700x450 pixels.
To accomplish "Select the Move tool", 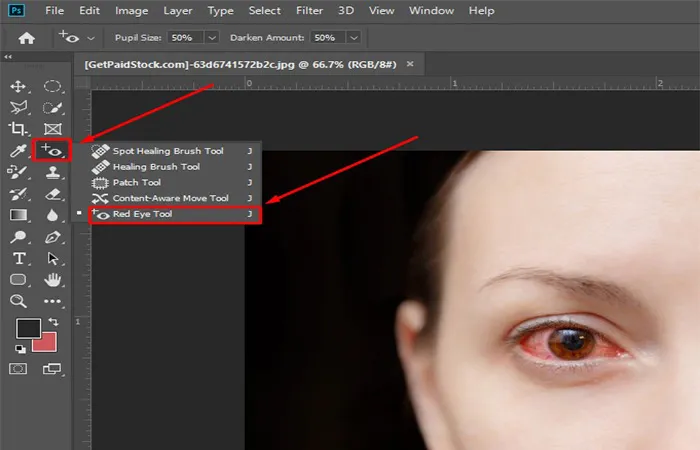I will click(18, 87).
